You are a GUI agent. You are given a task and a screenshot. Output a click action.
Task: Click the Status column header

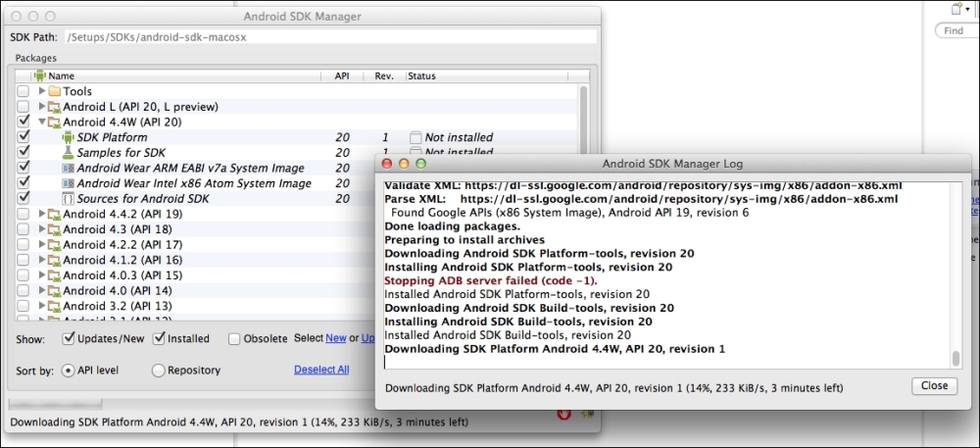point(486,76)
